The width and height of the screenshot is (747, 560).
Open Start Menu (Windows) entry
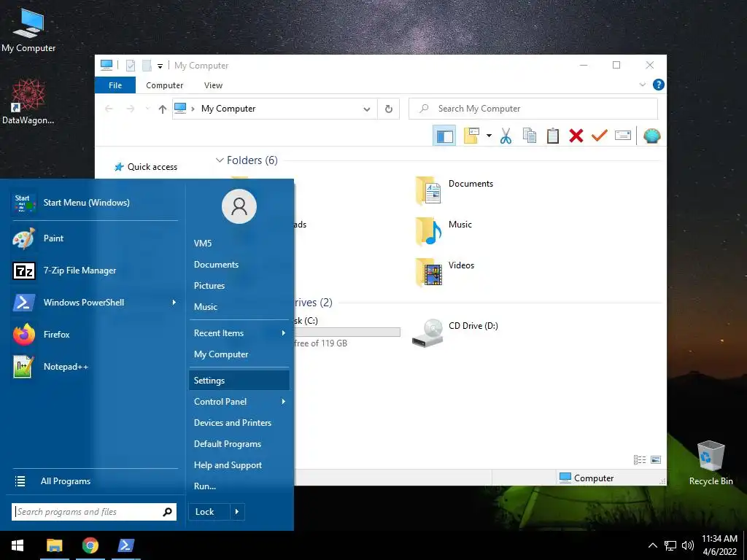pos(94,203)
